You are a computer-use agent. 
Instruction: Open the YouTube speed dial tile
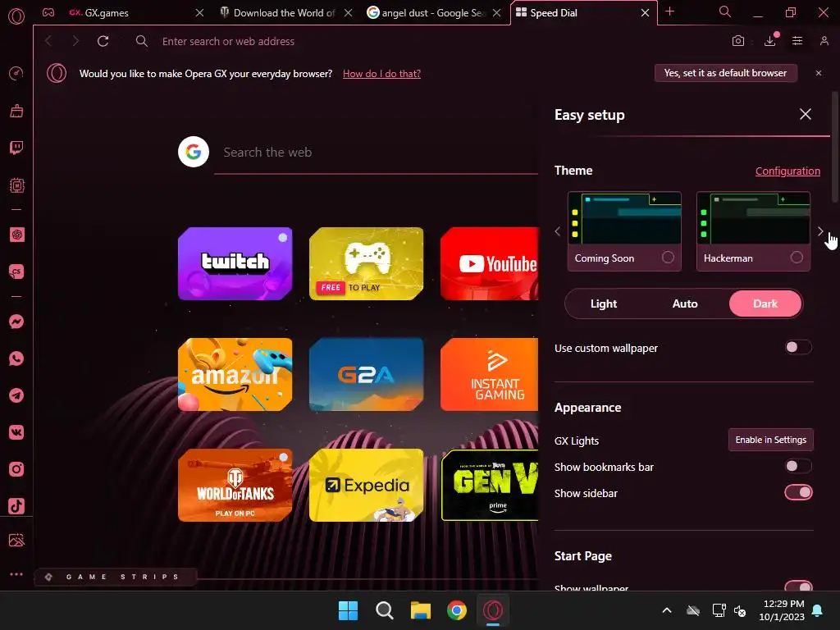pyautogui.click(x=489, y=263)
